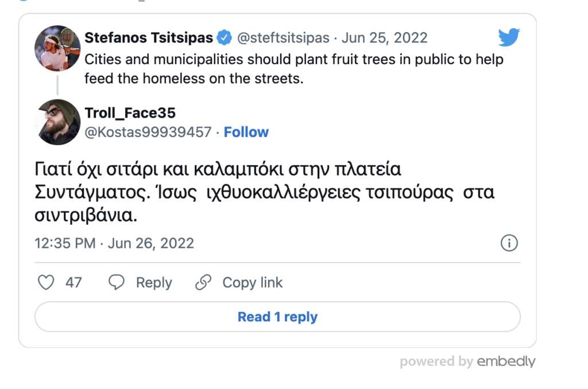Click the Jun 25, 2022 date
Viewport: 588px width, 389px height.
click(385, 38)
